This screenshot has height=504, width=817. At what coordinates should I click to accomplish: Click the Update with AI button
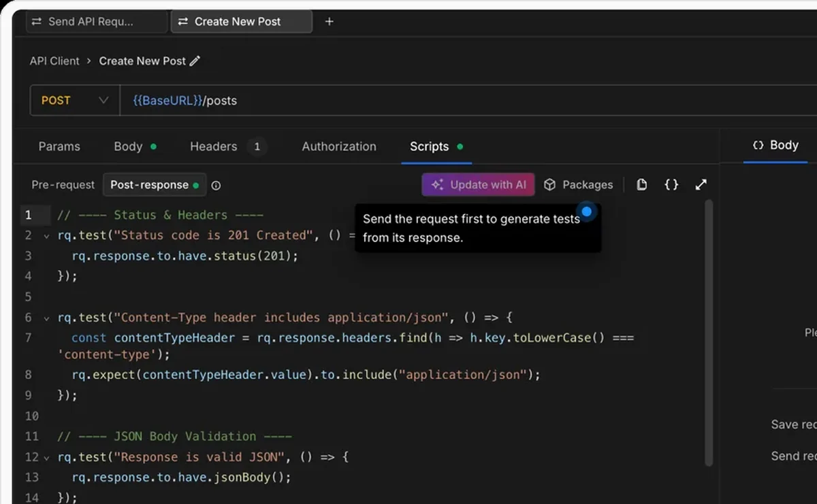coord(478,185)
